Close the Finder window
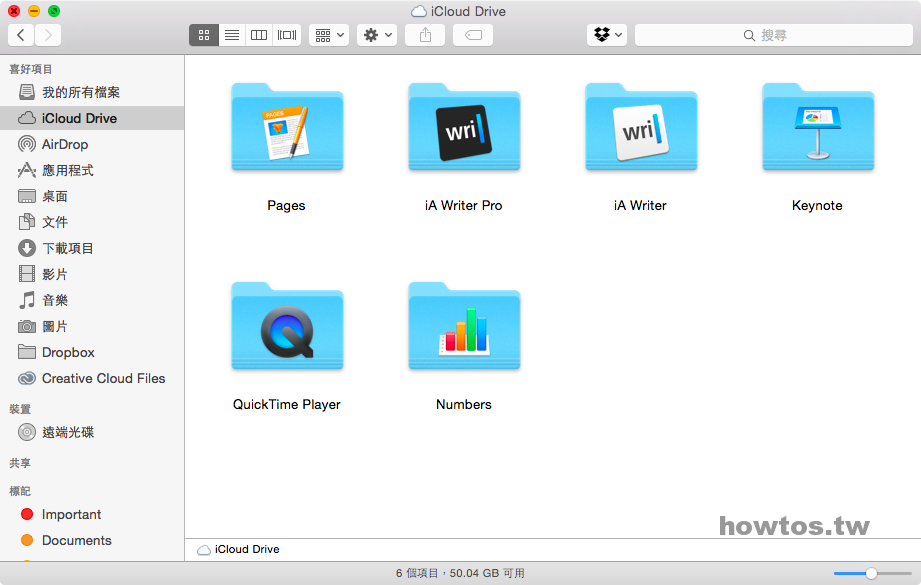Screen dimensions: 921x585 click(14, 11)
